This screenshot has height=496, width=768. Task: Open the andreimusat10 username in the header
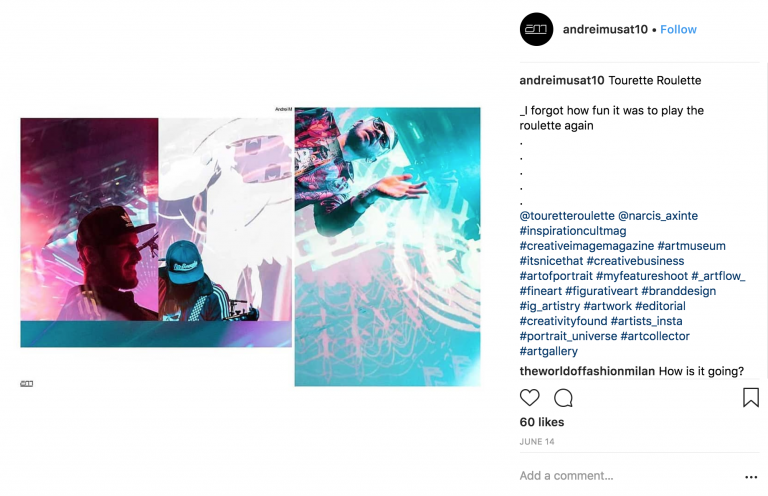coord(605,29)
